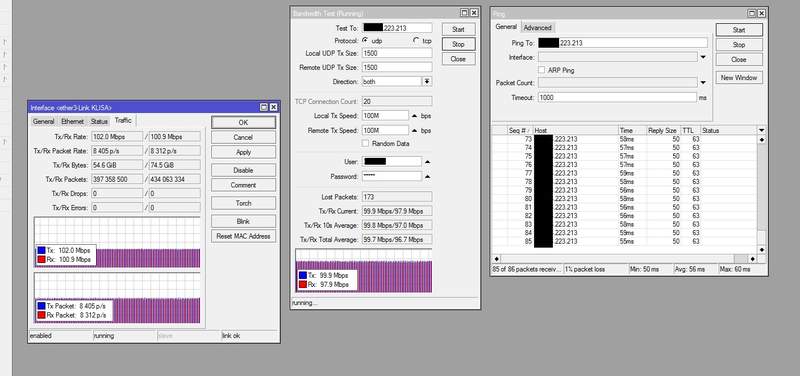Switch to General tab in Ping window

[x=506, y=27]
